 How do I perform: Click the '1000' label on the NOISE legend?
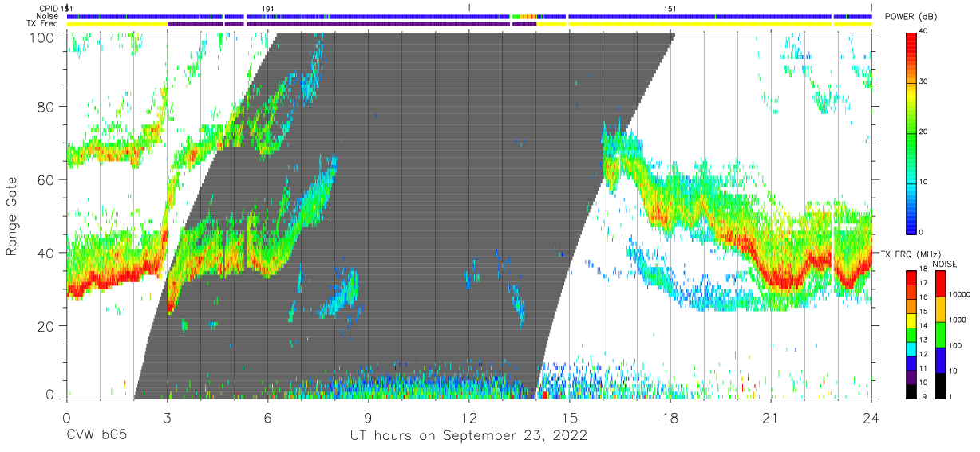tap(958, 320)
